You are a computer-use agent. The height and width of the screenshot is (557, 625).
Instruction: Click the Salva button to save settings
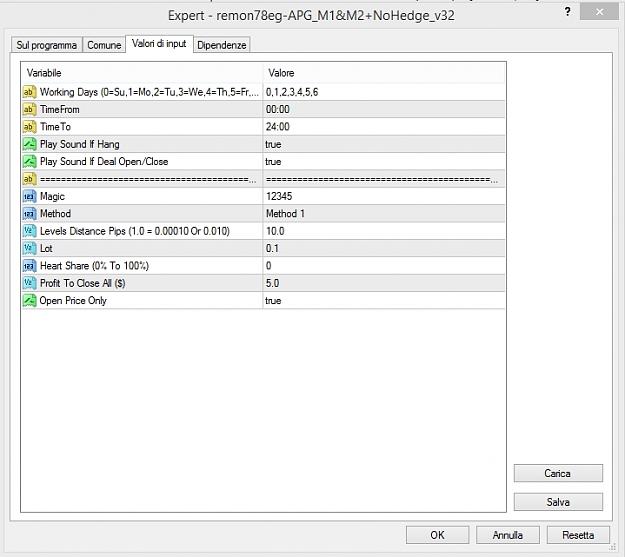point(558,502)
